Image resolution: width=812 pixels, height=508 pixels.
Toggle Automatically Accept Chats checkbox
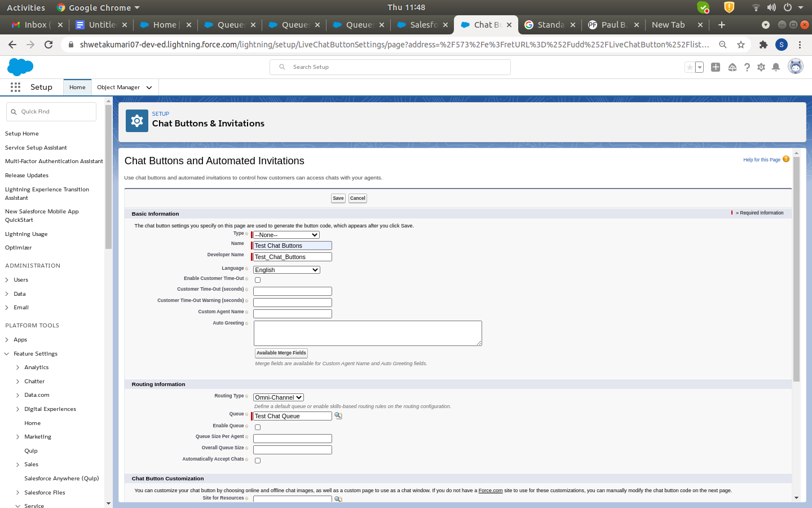[258, 461]
